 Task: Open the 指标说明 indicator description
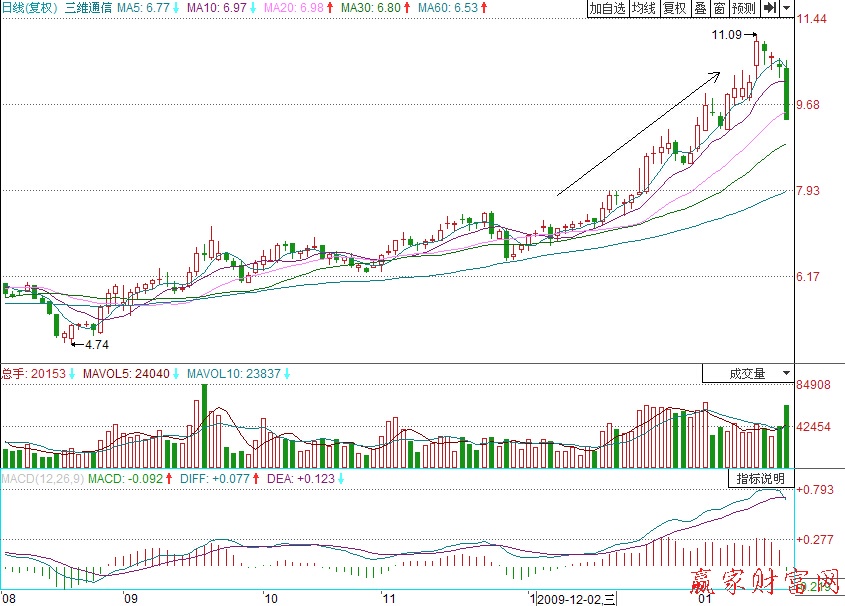click(761, 479)
